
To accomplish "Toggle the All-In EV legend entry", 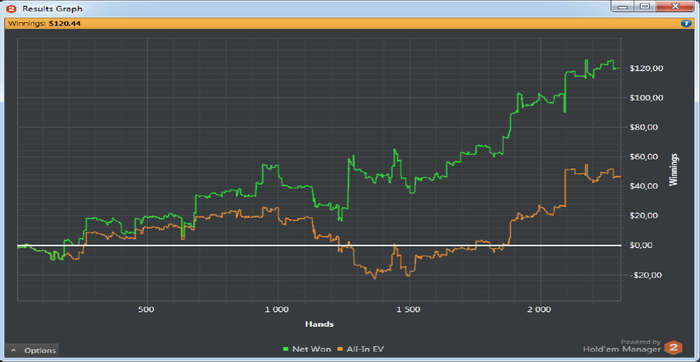I will pos(361,349).
